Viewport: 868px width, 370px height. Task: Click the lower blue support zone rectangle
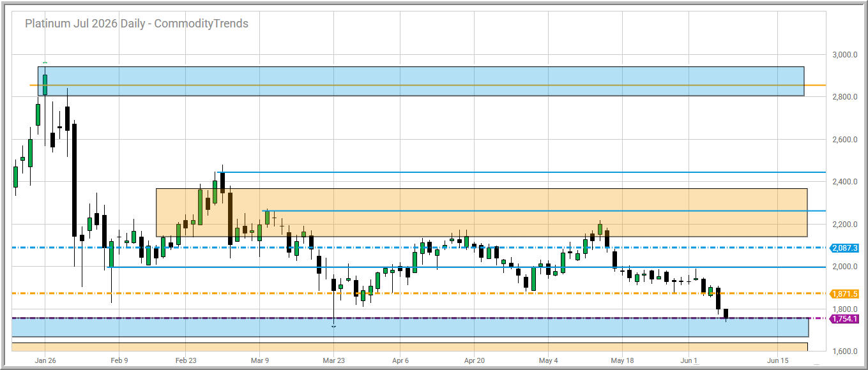pos(410,327)
